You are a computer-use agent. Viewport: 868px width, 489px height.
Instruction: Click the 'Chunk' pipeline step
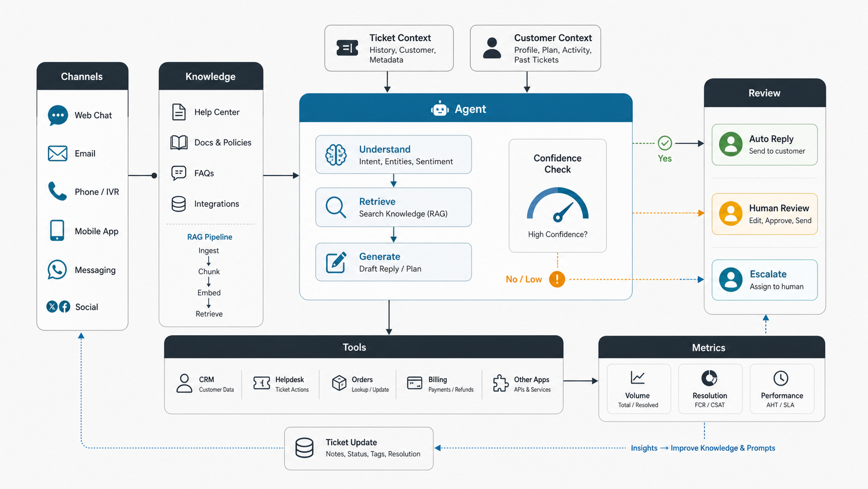[209, 272]
